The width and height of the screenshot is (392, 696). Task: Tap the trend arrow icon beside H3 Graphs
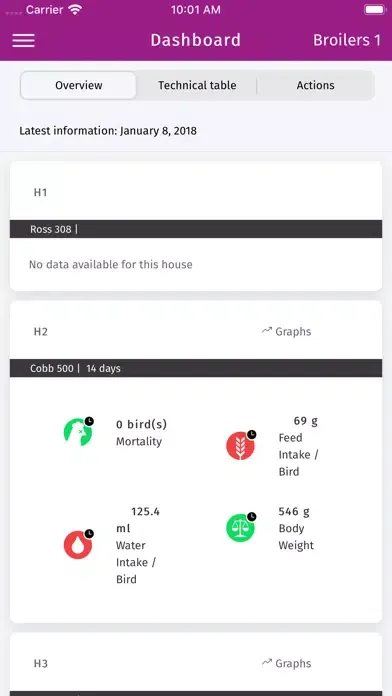tap(266, 662)
